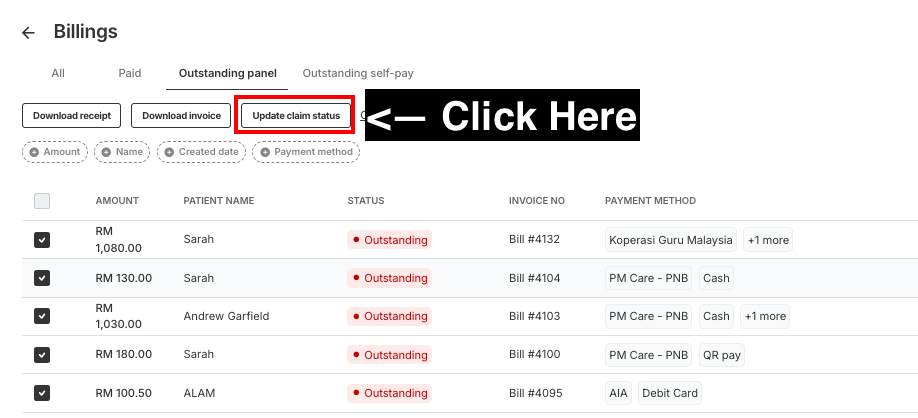Click patient name ALAM

click(199, 393)
